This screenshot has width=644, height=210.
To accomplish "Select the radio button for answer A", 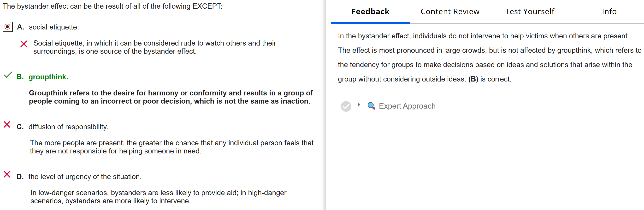I will (x=7, y=27).
